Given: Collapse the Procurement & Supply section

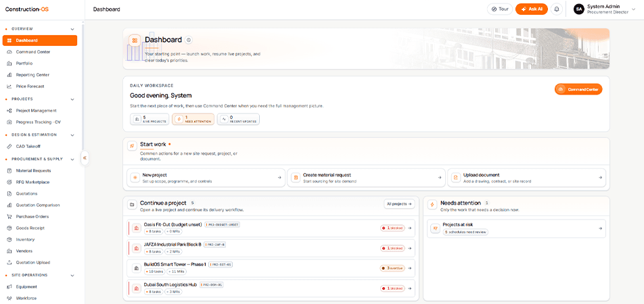Looking at the screenshot, I should click(72, 159).
